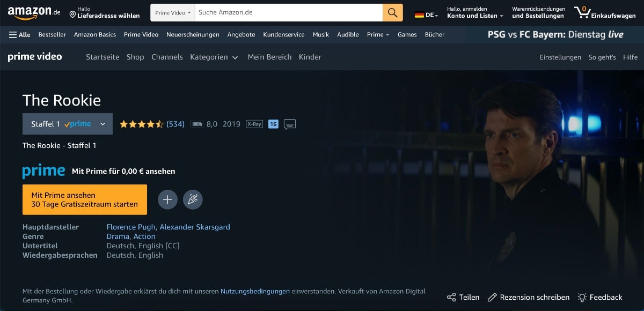Click 'Mit Prime für 0,00 € ansehen' text
644x311 pixels.
coord(123,172)
